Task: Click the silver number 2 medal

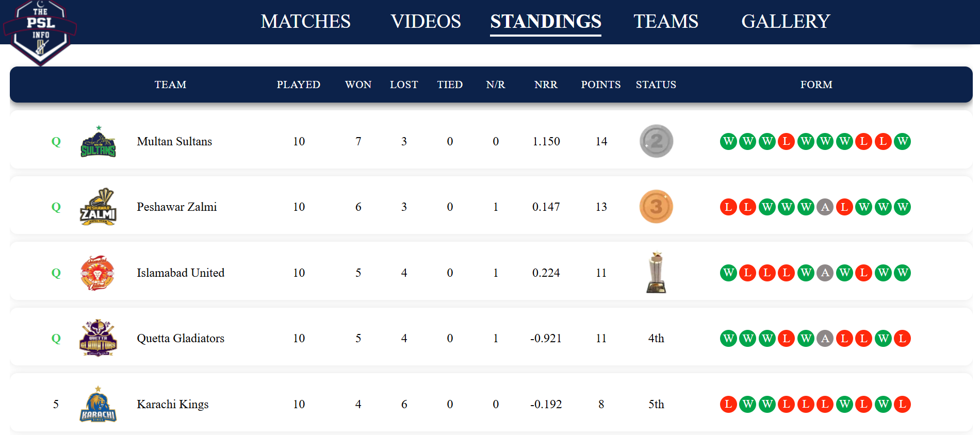Action: 656,141
